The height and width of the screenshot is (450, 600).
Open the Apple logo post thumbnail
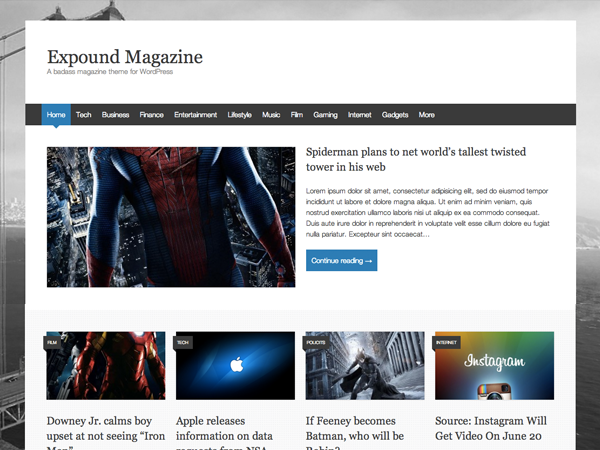[x=235, y=365]
